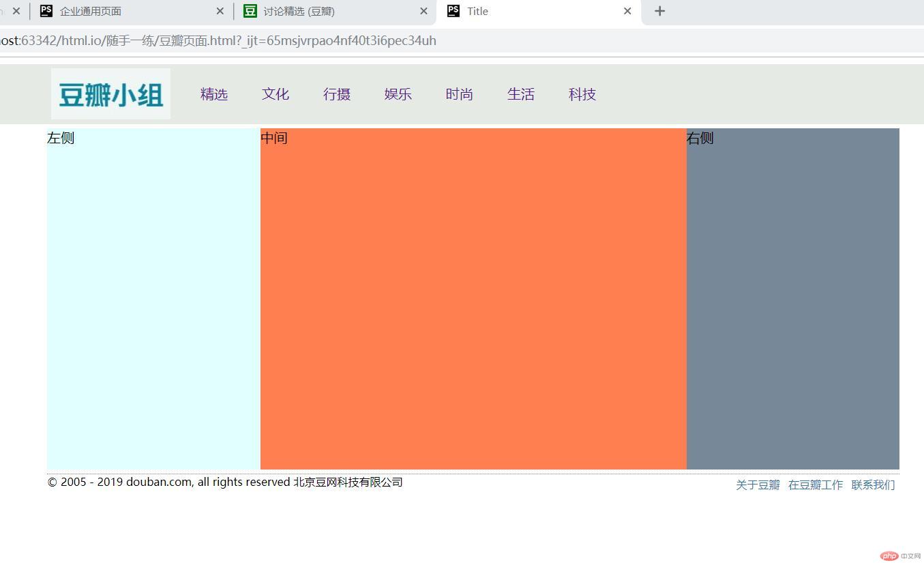Click the 关于豆瓣 footer link

(758, 485)
